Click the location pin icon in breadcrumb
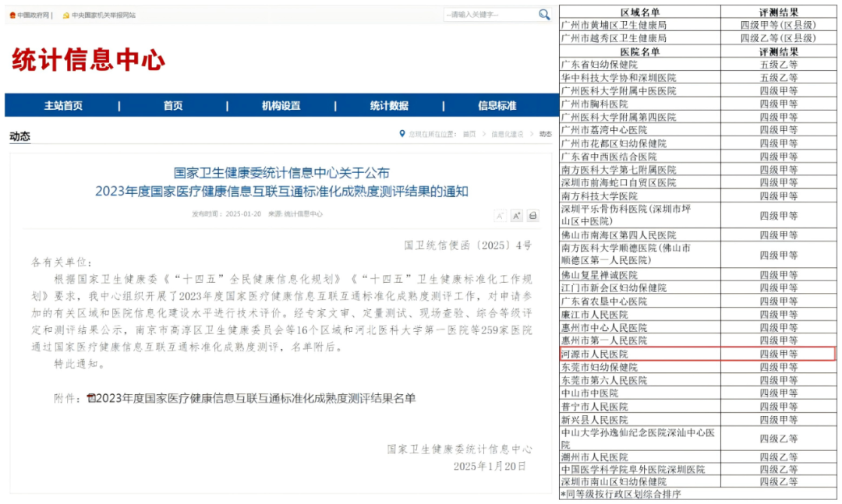Viewport: 842px width, 504px height. click(402, 134)
